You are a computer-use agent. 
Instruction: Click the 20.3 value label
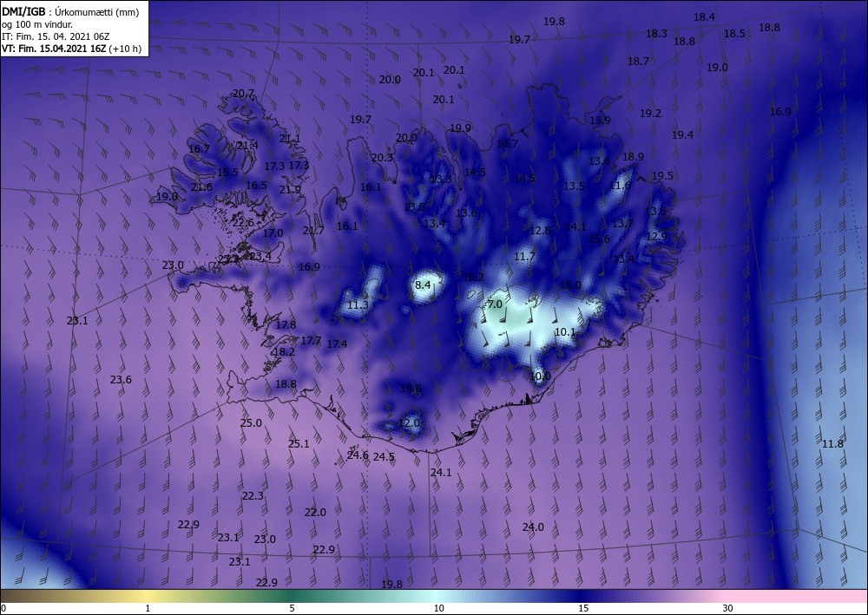point(382,158)
